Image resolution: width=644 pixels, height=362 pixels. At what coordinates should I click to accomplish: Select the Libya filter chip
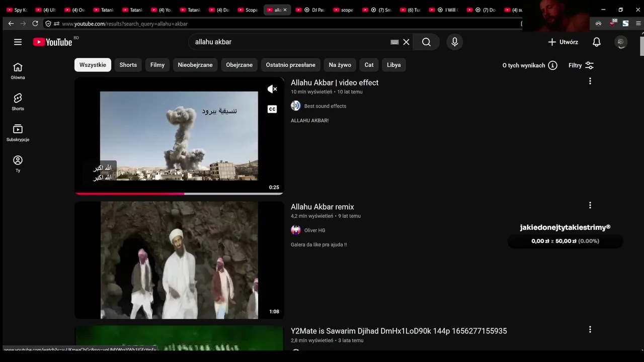pos(394,65)
